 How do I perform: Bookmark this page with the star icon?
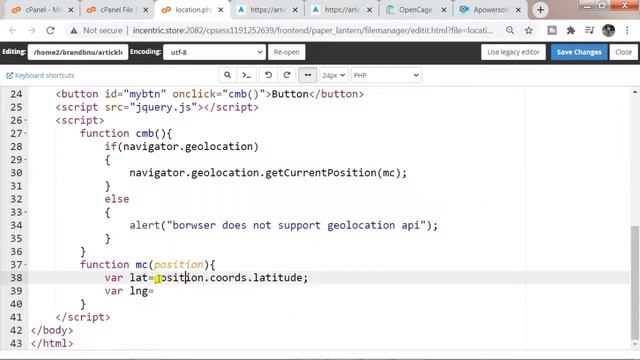[529, 30]
